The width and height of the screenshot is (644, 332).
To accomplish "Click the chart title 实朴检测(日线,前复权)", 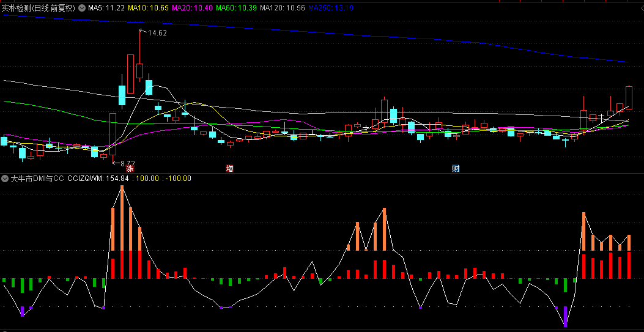I will click(39, 8).
